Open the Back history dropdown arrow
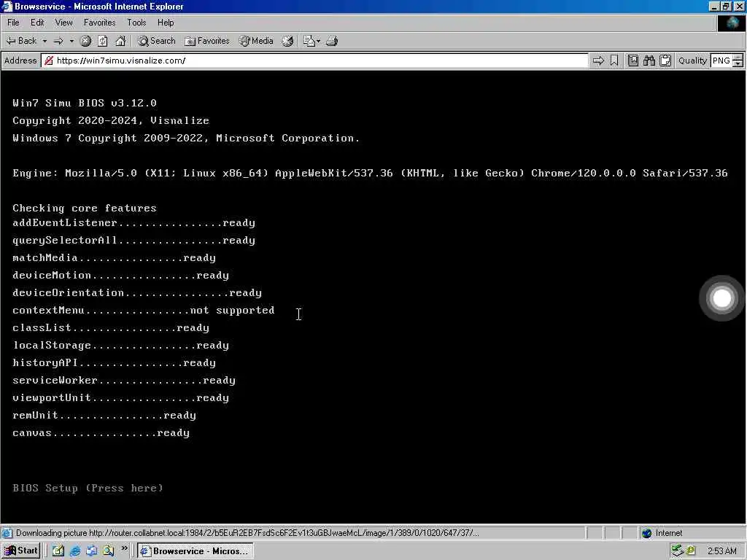The image size is (747, 560). click(x=44, y=41)
